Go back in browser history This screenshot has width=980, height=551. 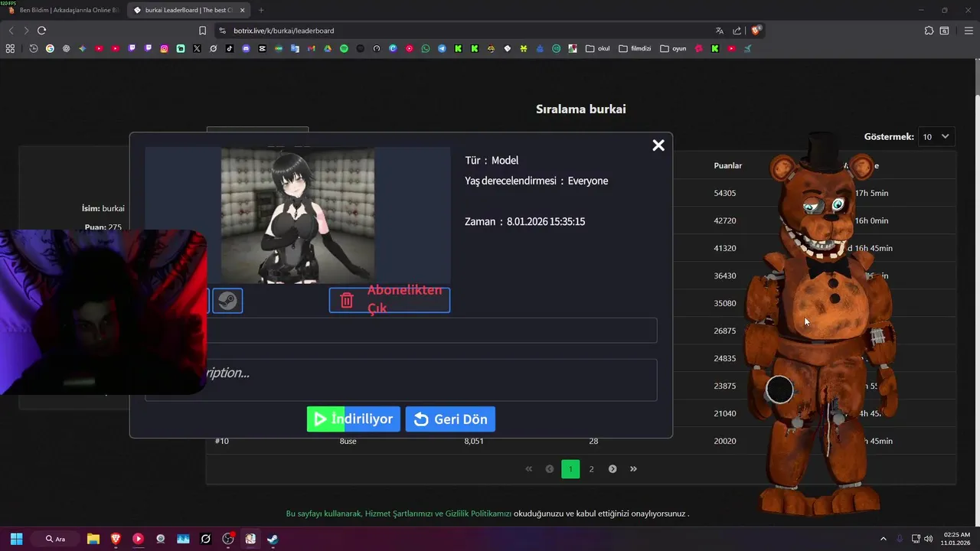[11, 31]
